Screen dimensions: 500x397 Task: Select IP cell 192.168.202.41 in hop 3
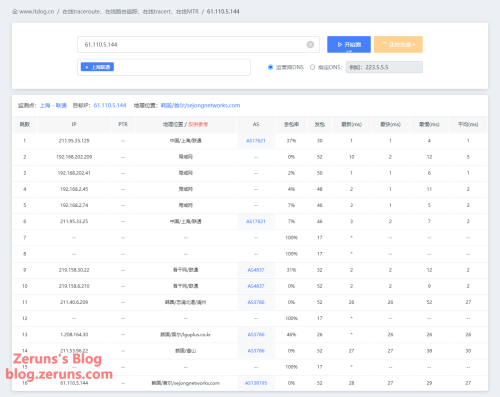coord(74,173)
